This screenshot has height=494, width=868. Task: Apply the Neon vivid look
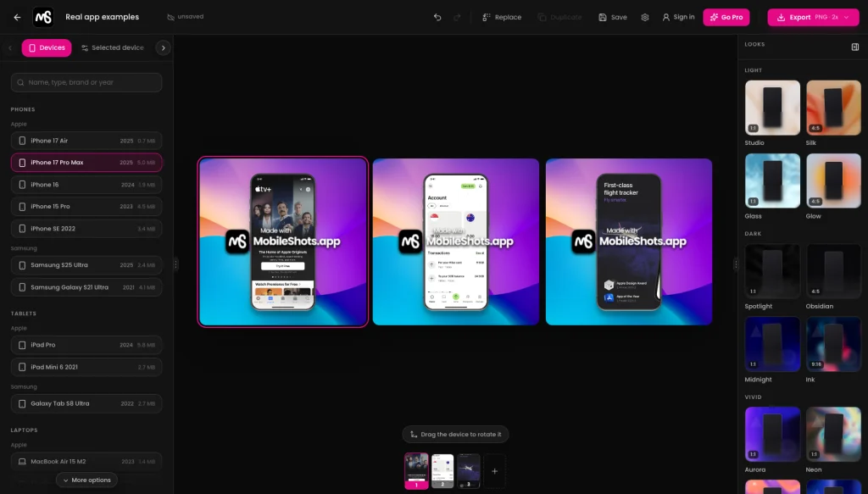click(834, 434)
